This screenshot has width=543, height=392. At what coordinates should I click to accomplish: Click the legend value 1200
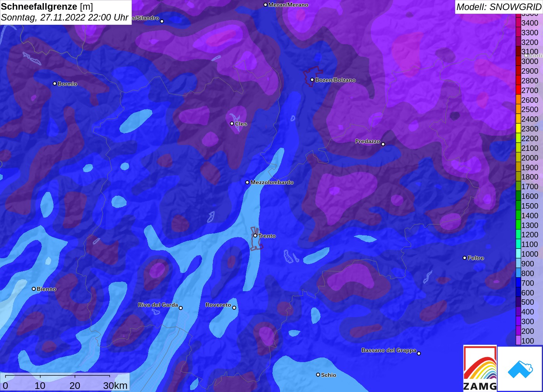tap(530, 235)
